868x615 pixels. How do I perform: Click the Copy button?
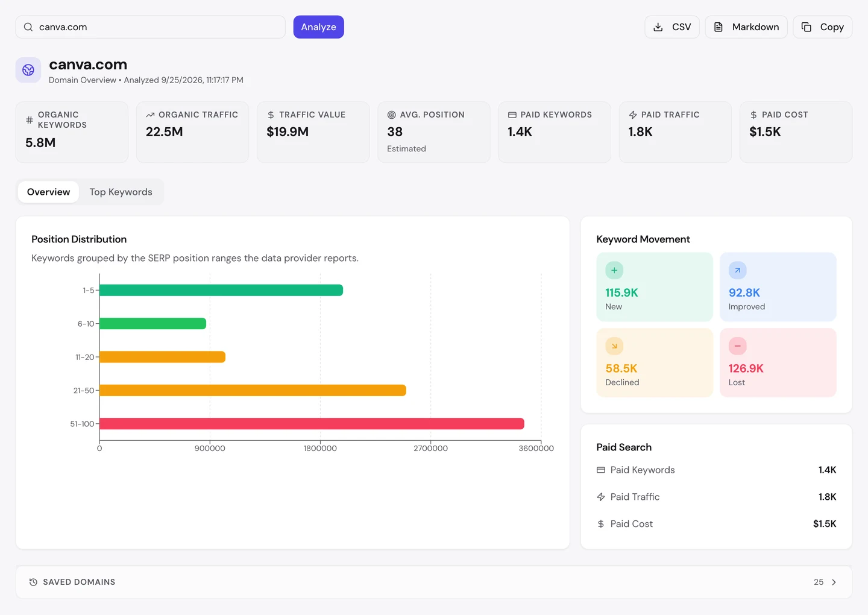coord(823,27)
